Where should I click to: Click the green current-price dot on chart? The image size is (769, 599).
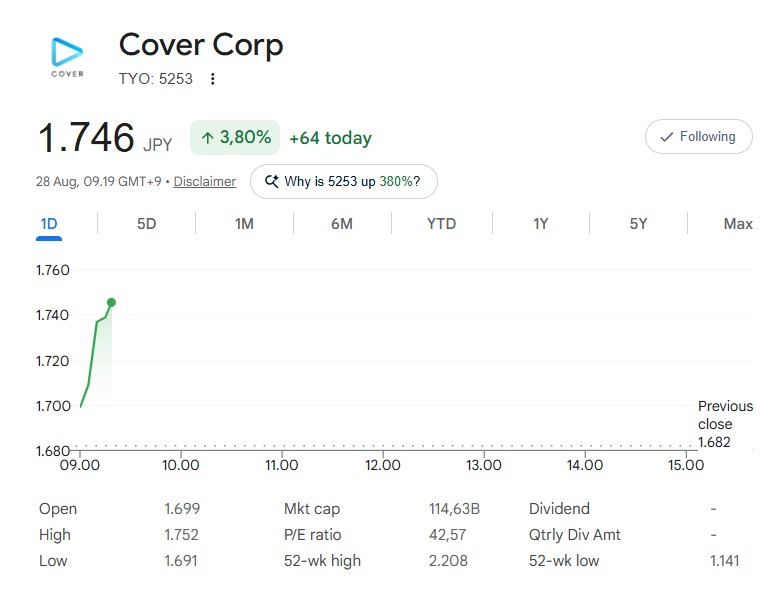coord(111,302)
